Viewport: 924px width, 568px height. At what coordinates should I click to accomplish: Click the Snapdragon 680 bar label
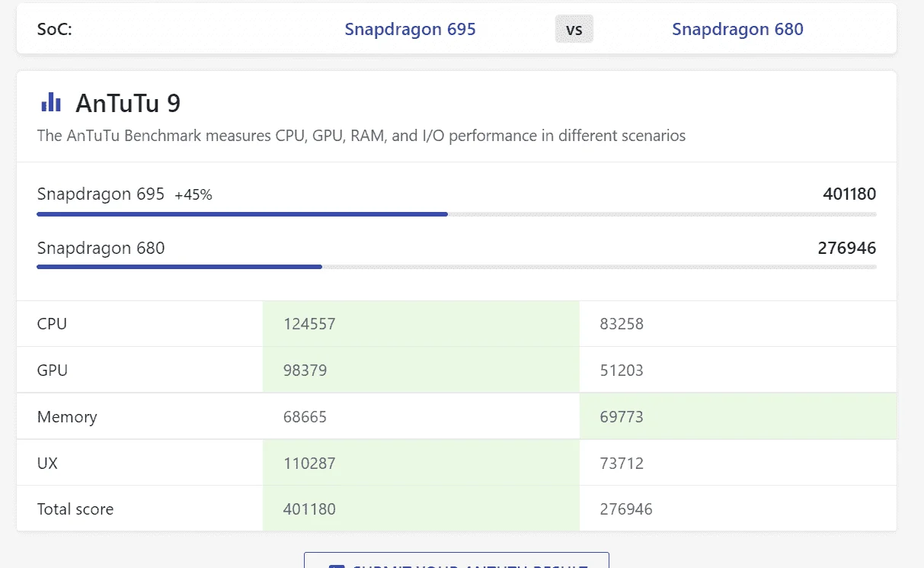coord(101,248)
